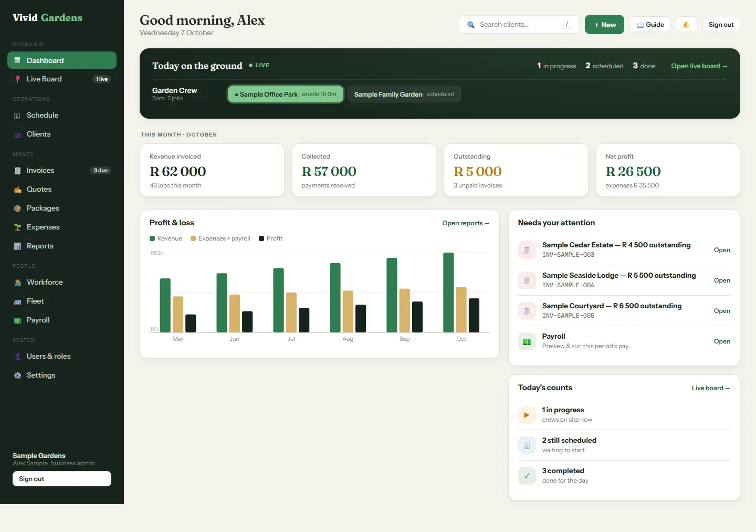Screen dimensions: 756x532
Task: Navigate to Workforce
Action: [x=62, y=283]
